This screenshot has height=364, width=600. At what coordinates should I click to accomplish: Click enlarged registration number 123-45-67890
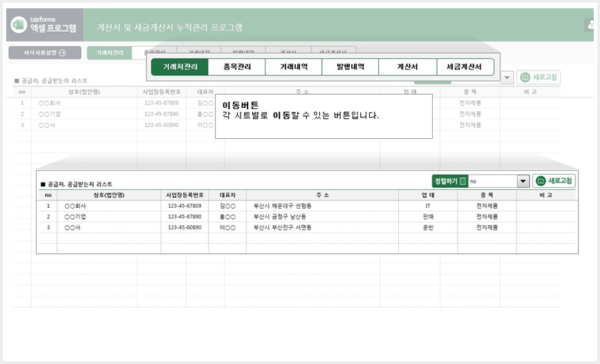coord(185,216)
